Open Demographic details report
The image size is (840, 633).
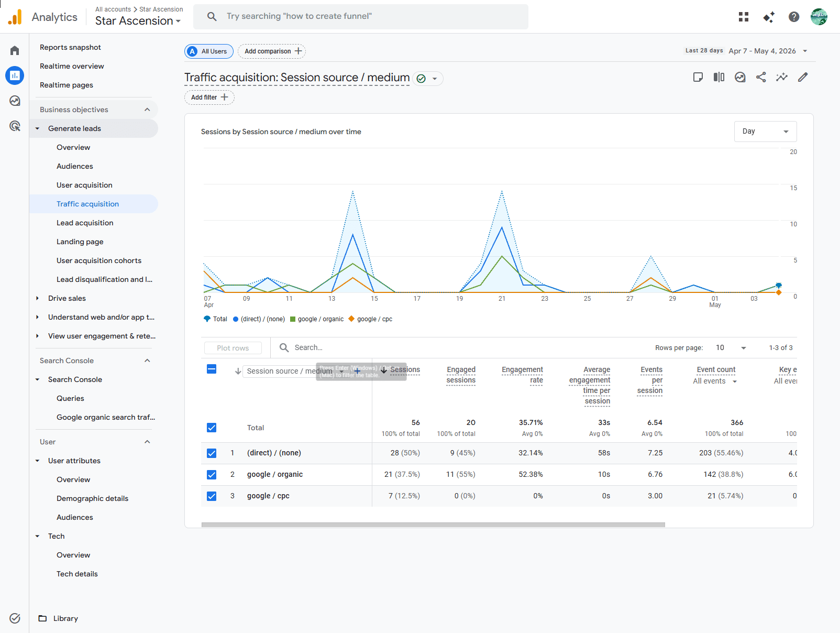pos(92,498)
